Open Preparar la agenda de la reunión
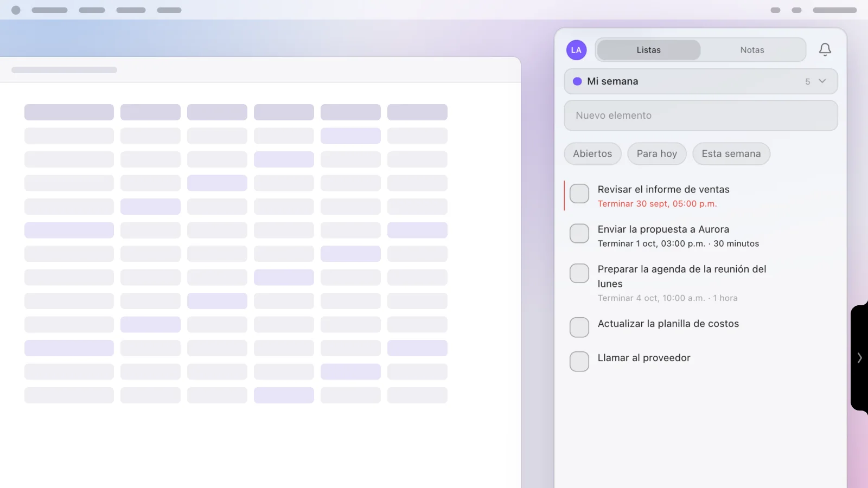Image resolution: width=868 pixels, height=488 pixels. tap(682, 277)
